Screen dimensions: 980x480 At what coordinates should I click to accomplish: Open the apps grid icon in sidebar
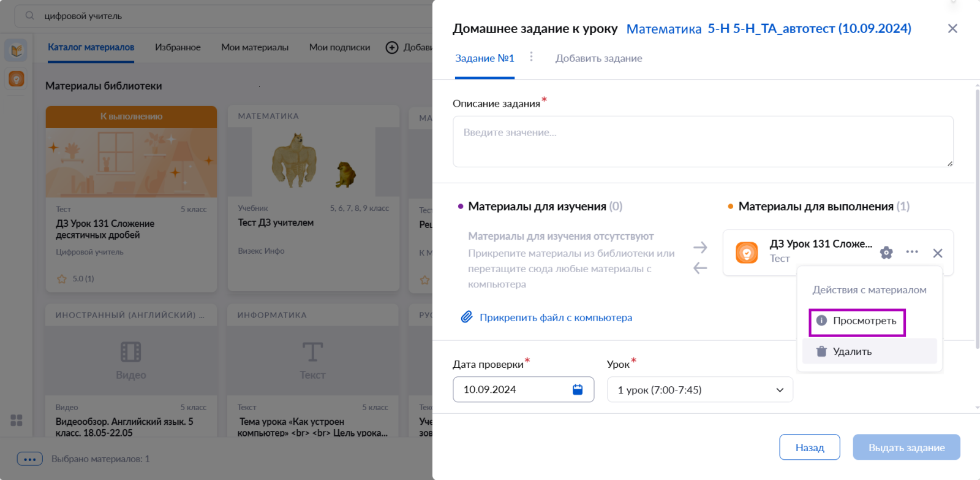coord(17,420)
